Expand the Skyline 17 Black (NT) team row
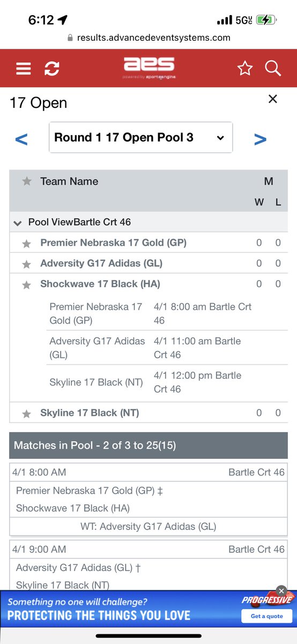The width and height of the screenshot is (297, 644). [x=149, y=413]
